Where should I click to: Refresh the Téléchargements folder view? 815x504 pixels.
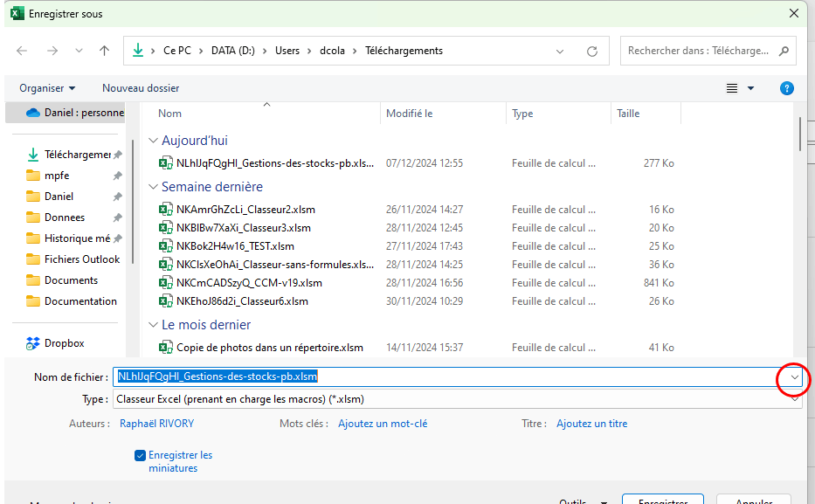click(x=592, y=52)
